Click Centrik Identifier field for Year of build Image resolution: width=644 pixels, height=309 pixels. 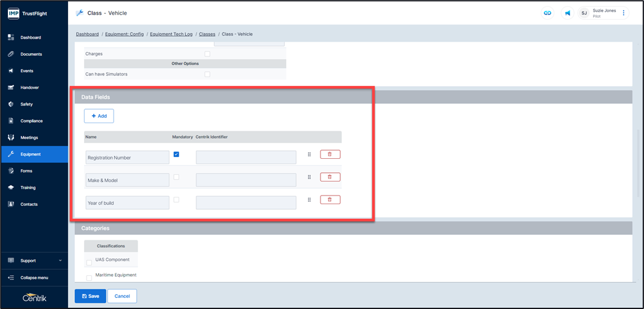pos(246,203)
